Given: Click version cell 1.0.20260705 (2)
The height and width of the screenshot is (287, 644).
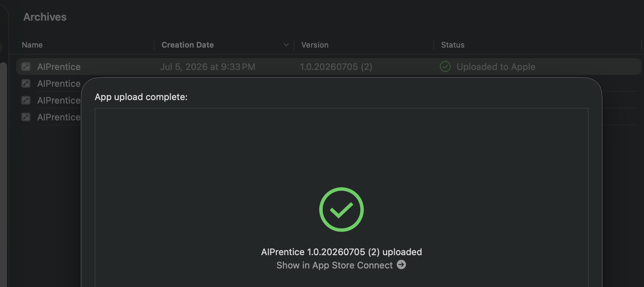Looking at the screenshot, I should (336, 66).
